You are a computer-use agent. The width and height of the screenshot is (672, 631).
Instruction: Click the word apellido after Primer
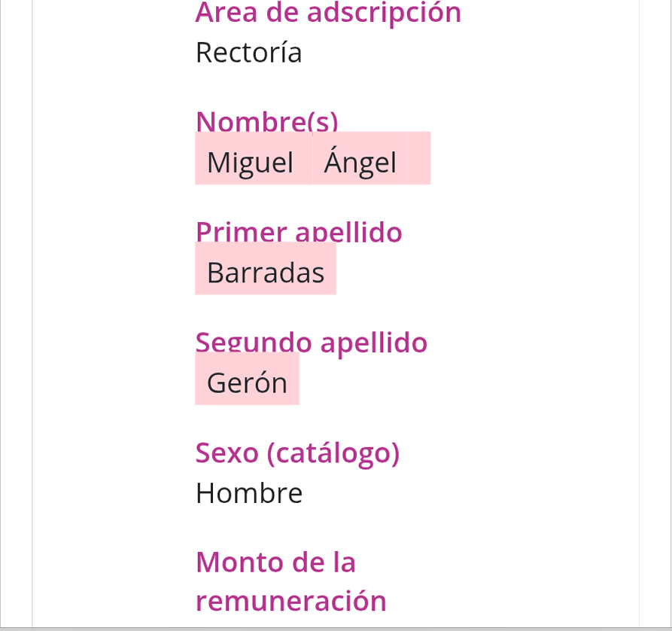(x=349, y=232)
